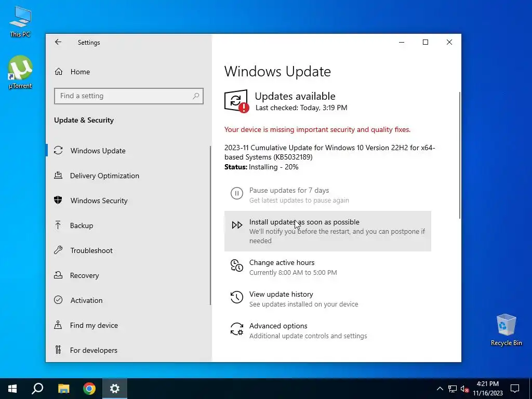Select the µTorrent desktop shortcut

pos(20,72)
